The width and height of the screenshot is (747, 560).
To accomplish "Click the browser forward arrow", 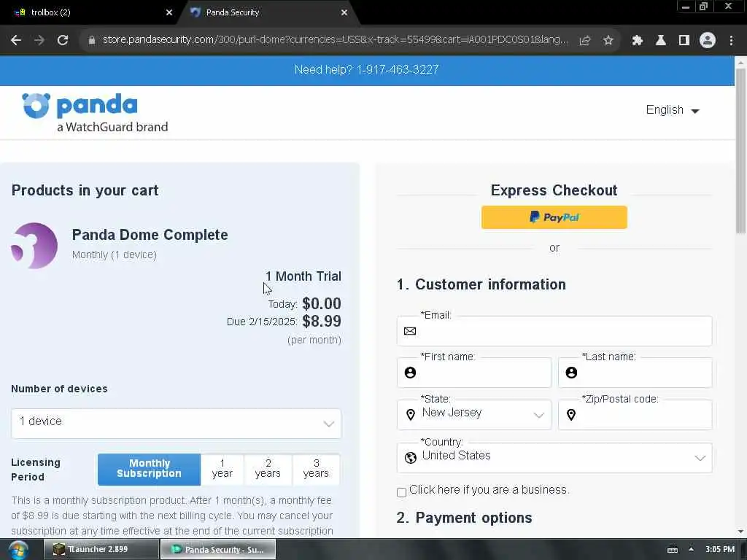I will pos(39,41).
